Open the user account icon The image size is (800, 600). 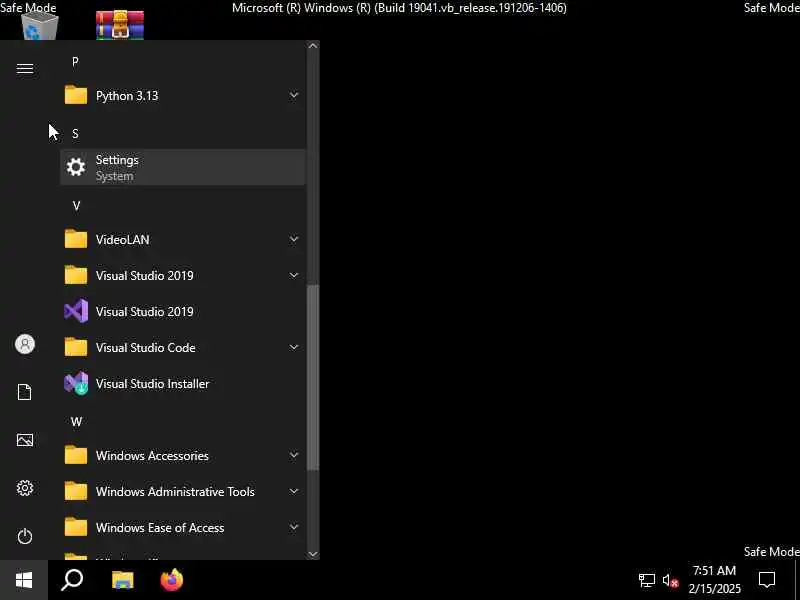click(x=24, y=344)
